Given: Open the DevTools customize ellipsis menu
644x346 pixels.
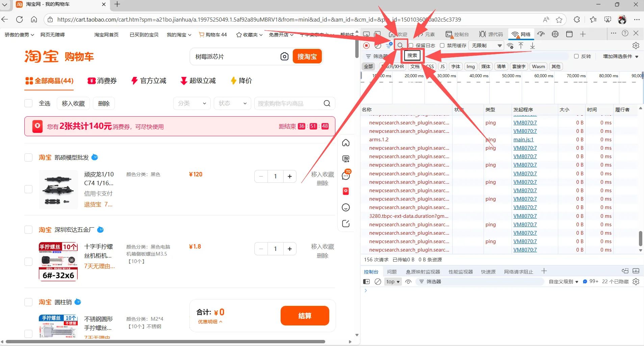Looking at the screenshot, I should click(614, 33).
